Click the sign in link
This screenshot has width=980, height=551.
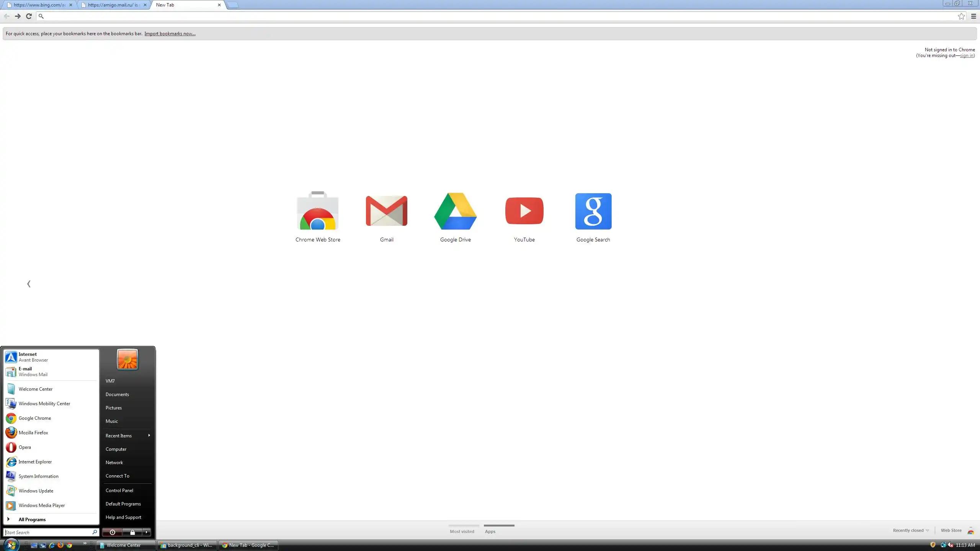pyautogui.click(x=966, y=55)
